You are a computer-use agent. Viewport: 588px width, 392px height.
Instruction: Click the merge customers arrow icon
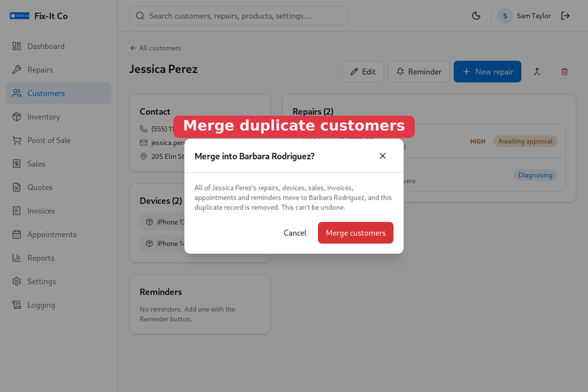[x=537, y=72]
